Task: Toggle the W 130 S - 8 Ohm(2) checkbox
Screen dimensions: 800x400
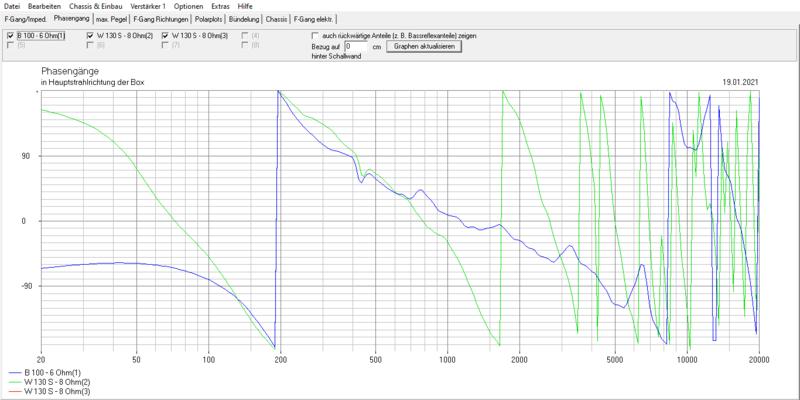Action: pyautogui.click(x=90, y=35)
